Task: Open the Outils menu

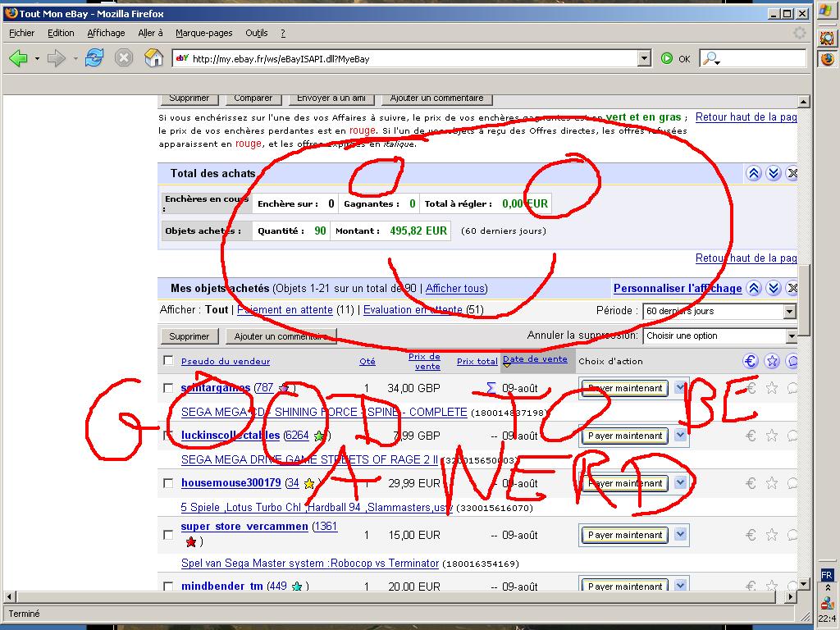Action: click(257, 33)
